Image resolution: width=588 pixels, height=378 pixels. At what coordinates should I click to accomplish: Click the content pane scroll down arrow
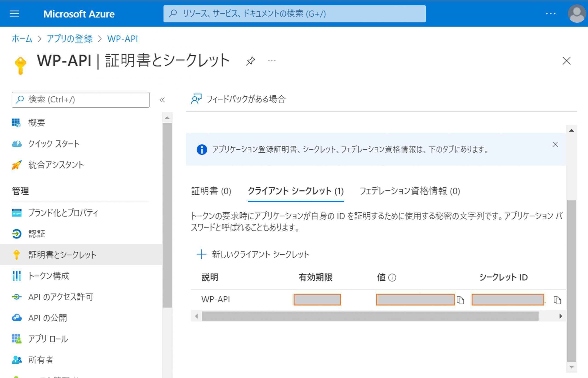tap(571, 367)
